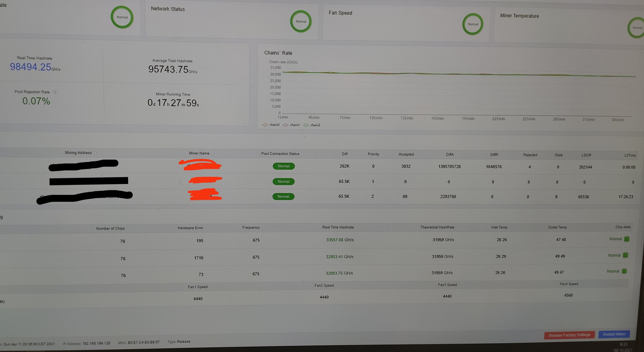644x352 pixels.
Task: Toggle the chain0 legend entry
Action: tap(271, 125)
